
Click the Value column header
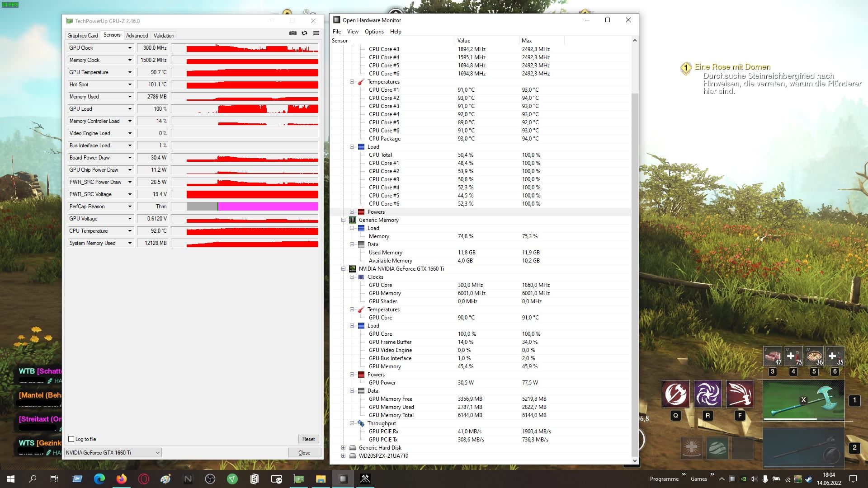pos(487,41)
